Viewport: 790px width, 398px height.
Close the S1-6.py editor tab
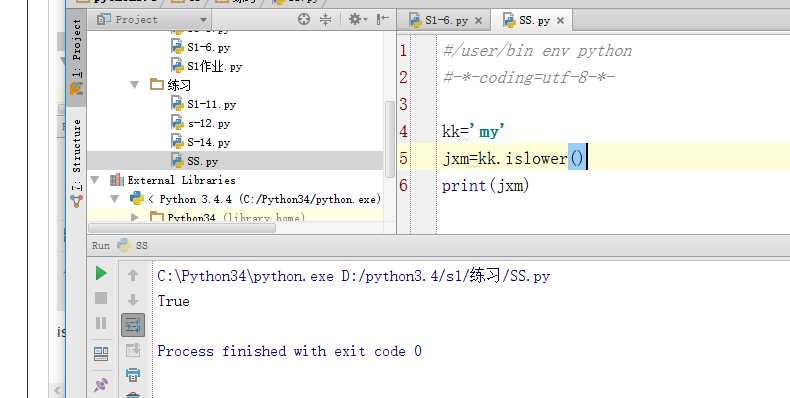tap(478, 21)
